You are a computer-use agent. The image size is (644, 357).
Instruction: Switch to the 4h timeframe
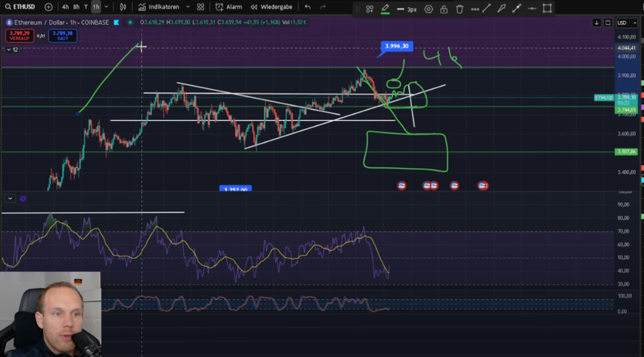coord(65,7)
